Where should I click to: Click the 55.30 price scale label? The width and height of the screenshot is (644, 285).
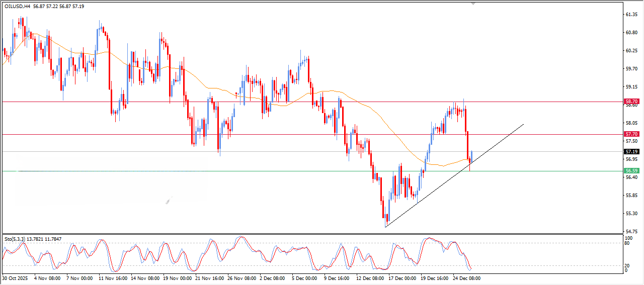pos(631,213)
